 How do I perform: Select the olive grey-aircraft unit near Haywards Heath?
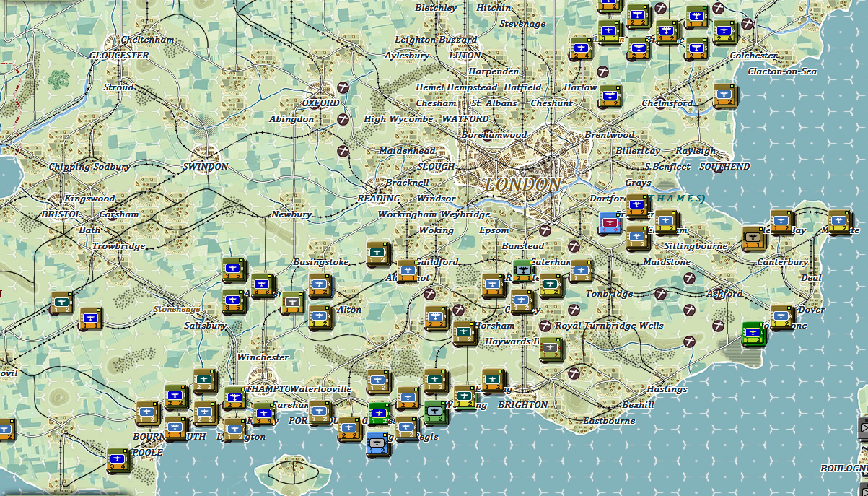tap(551, 349)
